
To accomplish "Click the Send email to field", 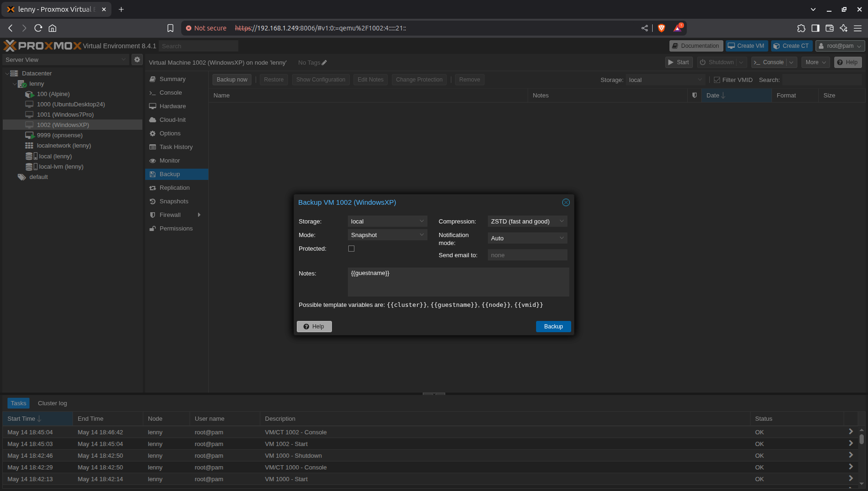I will [x=527, y=255].
